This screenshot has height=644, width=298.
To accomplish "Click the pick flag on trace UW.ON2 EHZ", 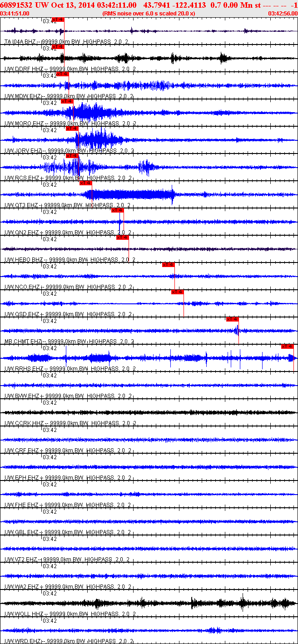I will [118, 210].
